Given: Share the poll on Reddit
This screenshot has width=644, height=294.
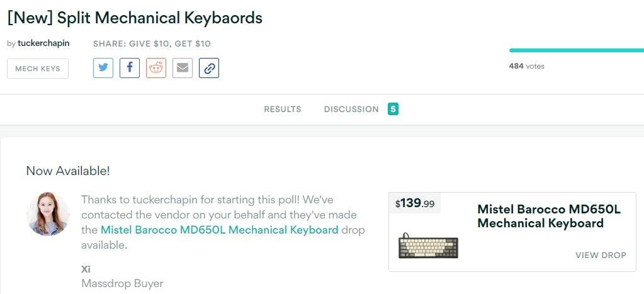Looking at the screenshot, I should tap(156, 68).
